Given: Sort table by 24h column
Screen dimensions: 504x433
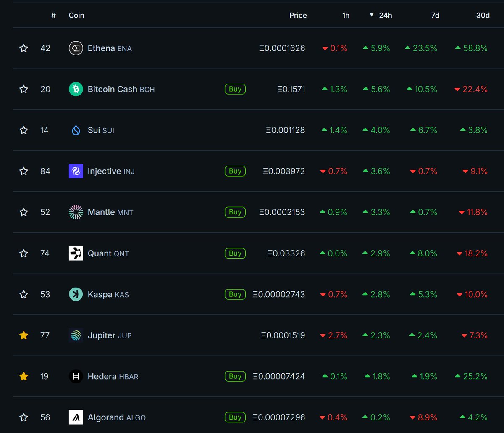Looking at the screenshot, I should 381,15.
